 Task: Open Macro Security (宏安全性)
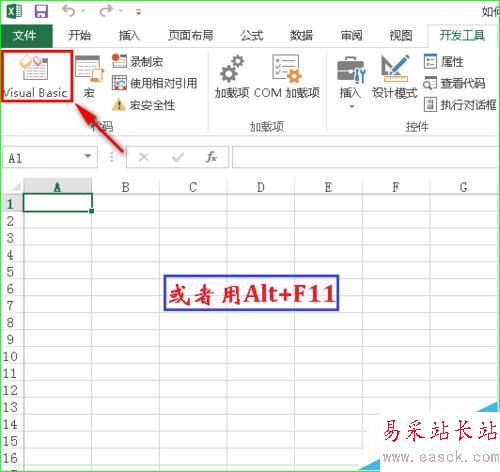click(143, 105)
